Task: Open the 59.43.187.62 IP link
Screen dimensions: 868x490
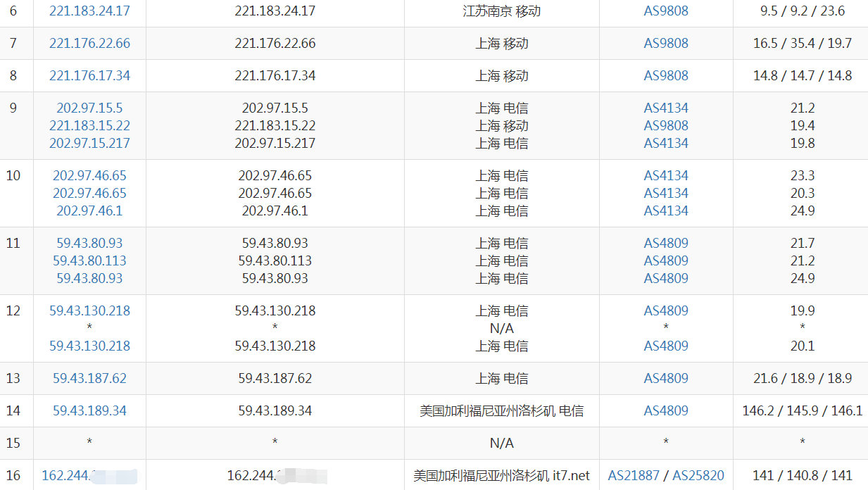Action: click(x=89, y=378)
